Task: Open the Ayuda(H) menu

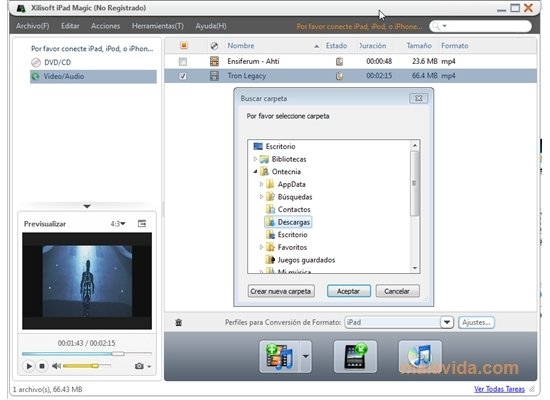Action: 211,26
